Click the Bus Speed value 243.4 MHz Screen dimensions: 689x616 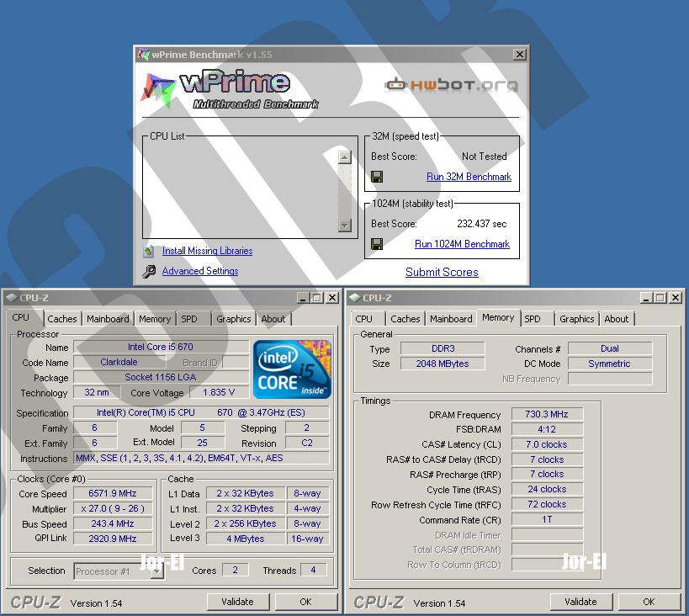(113, 523)
